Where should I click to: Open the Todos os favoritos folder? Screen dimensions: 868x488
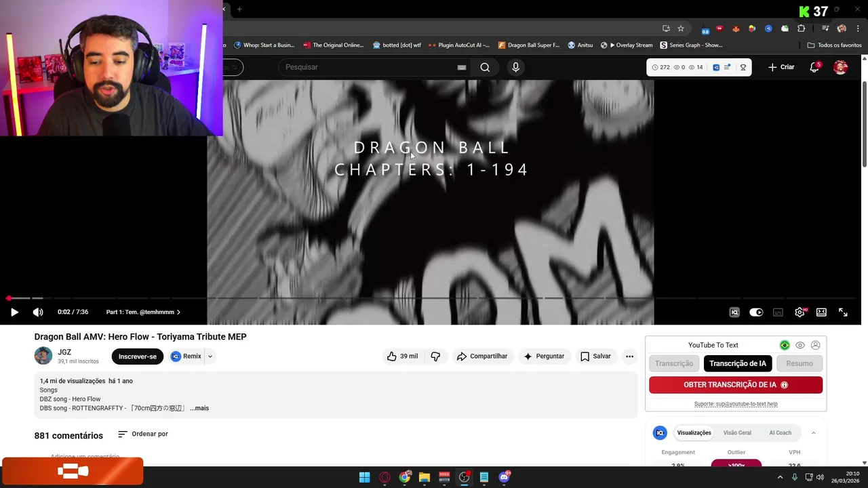click(x=834, y=45)
